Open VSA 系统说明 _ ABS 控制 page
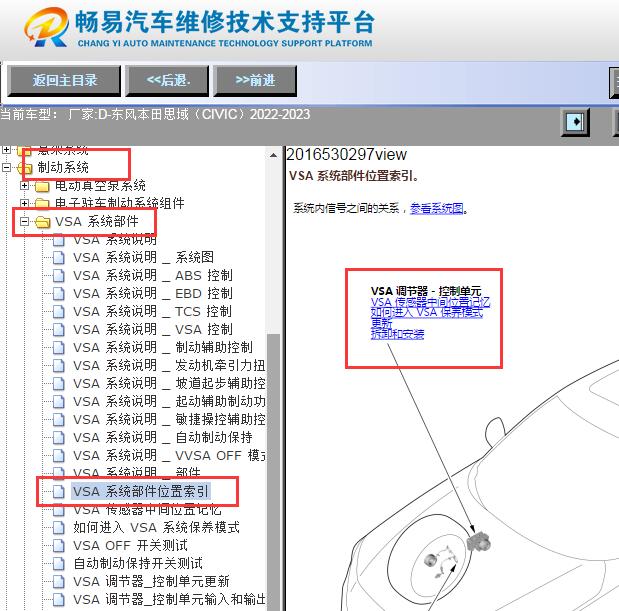This screenshot has width=619, height=611. (x=153, y=276)
